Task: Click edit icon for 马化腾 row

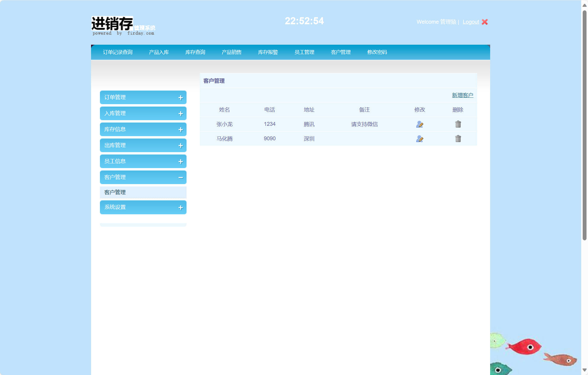Action: [x=419, y=139]
